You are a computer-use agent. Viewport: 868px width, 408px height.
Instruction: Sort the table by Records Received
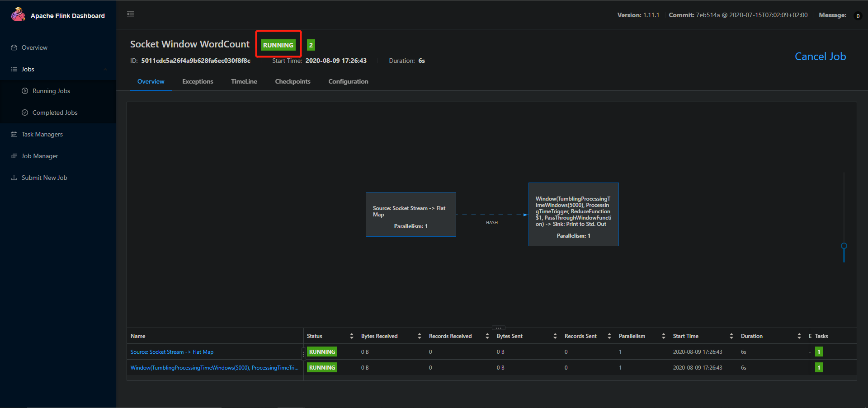[x=487, y=336]
